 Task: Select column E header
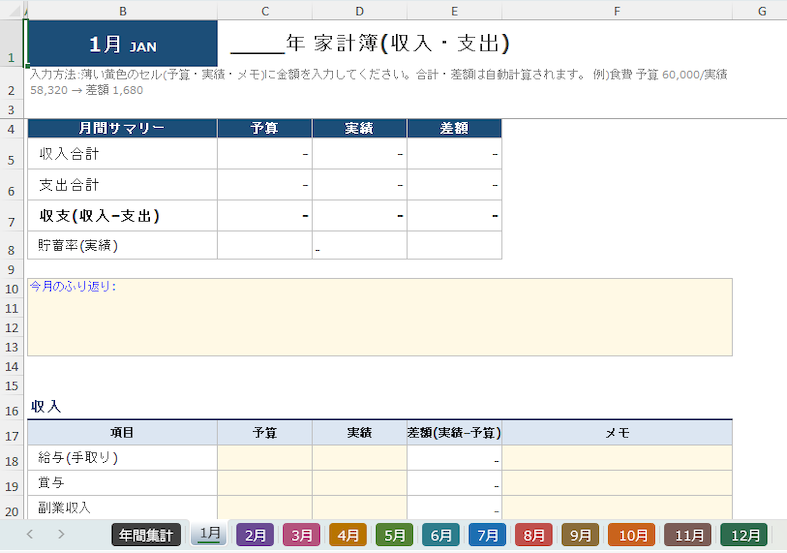[x=454, y=11]
